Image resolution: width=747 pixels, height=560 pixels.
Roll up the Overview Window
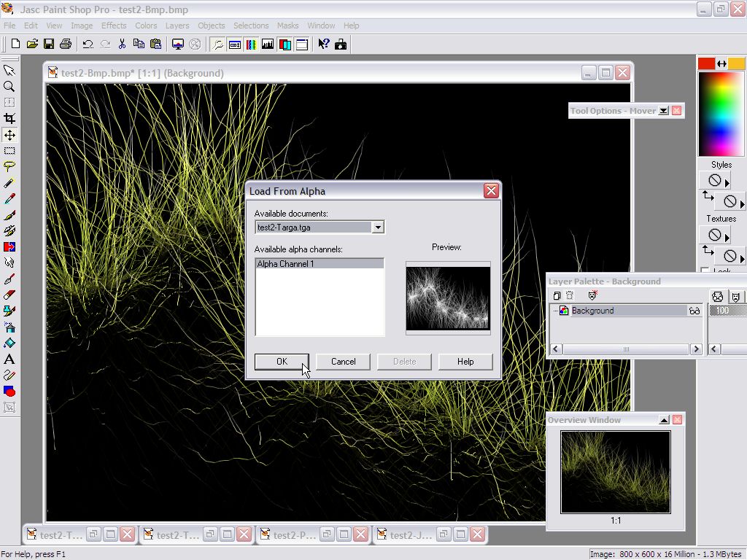click(663, 420)
